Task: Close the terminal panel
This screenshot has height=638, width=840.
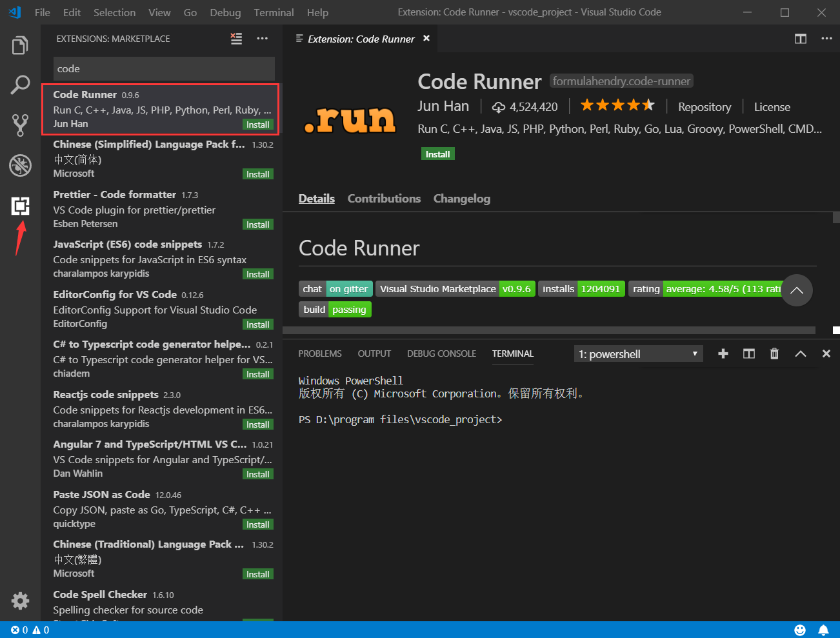Action: click(x=826, y=354)
